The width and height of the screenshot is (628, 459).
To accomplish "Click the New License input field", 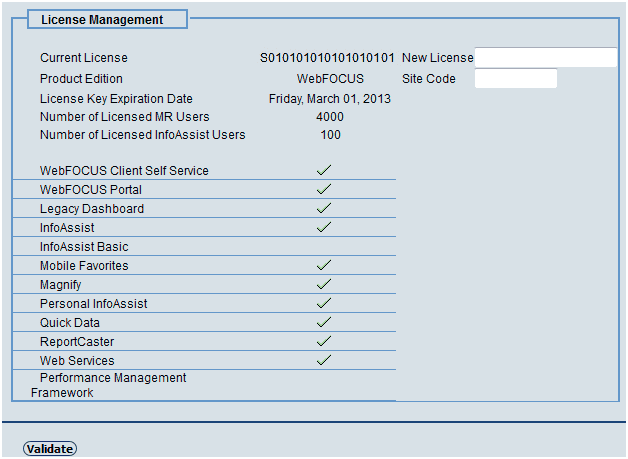I will [546, 57].
